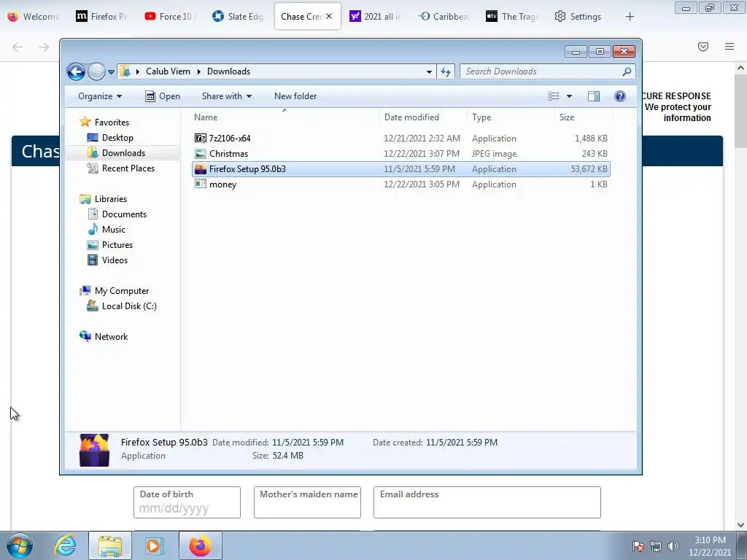Launch Internet Explorer from taskbar
The image size is (747, 560).
(65, 545)
